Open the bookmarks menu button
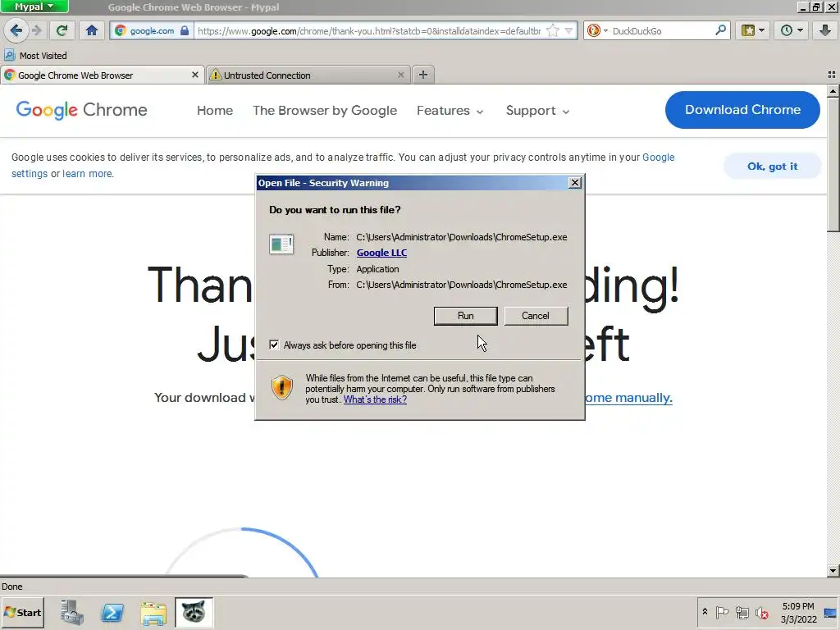This screenshot has height=630, width=840. click(x=753, y=30)
